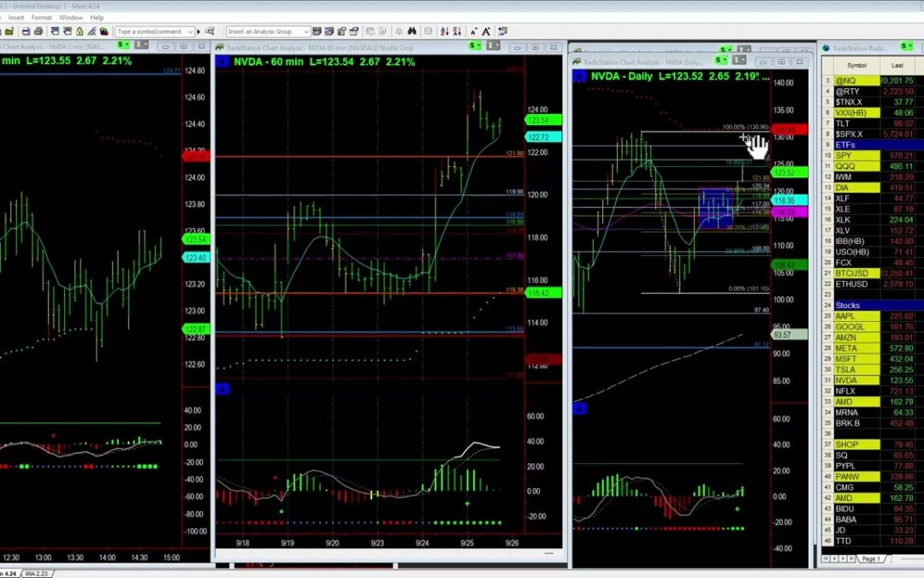The image size is (924, 578).
Task: Open the gray I link dropdown on the Daily chart
Action: tap(739, 60)
